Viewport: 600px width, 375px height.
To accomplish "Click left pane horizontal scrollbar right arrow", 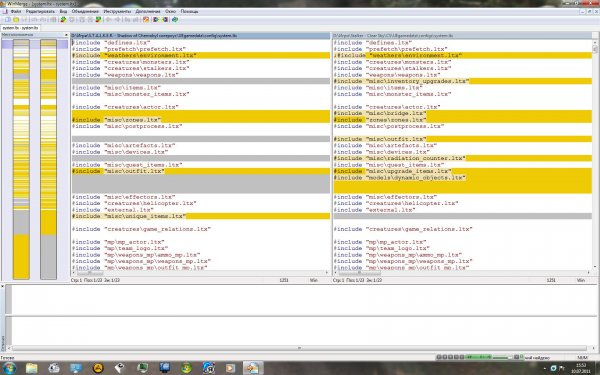I will 327,272.
